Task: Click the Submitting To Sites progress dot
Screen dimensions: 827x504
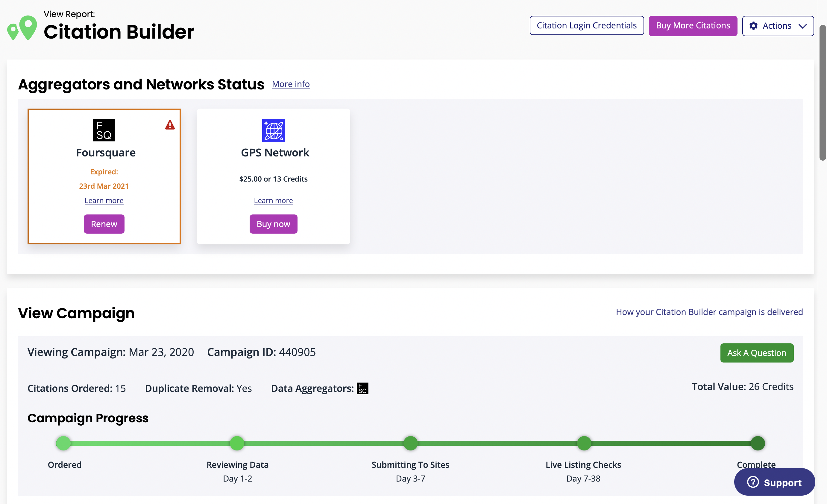Action: click(x=410, y=443)
